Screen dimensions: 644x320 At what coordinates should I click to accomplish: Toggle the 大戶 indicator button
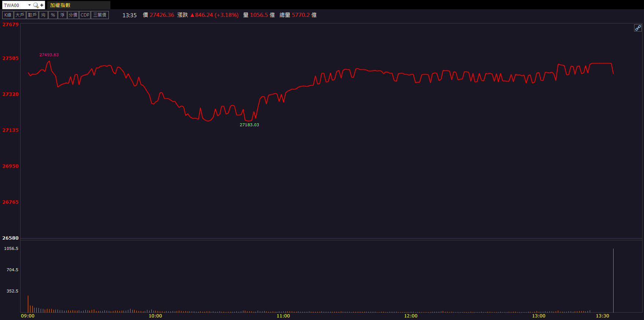tap(20, 15)
